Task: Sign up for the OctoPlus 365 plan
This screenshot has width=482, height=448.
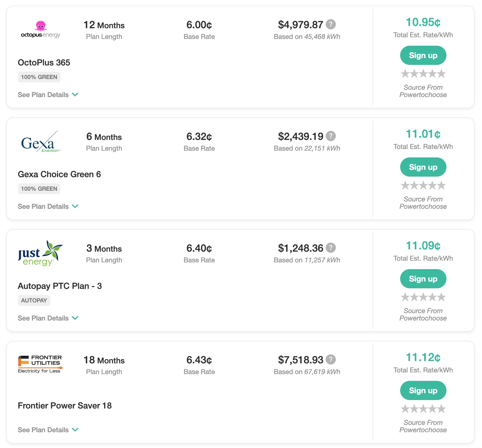Action: 423,56
